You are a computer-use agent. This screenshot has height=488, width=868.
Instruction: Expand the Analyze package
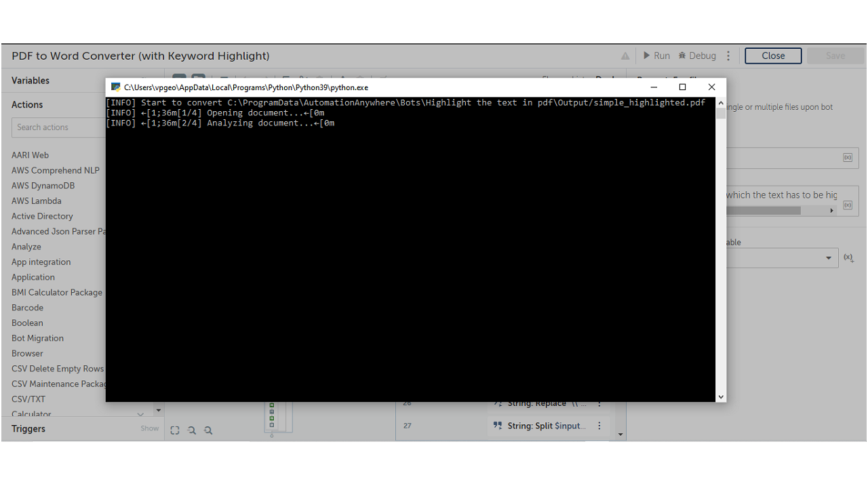(x=26, y=247)
